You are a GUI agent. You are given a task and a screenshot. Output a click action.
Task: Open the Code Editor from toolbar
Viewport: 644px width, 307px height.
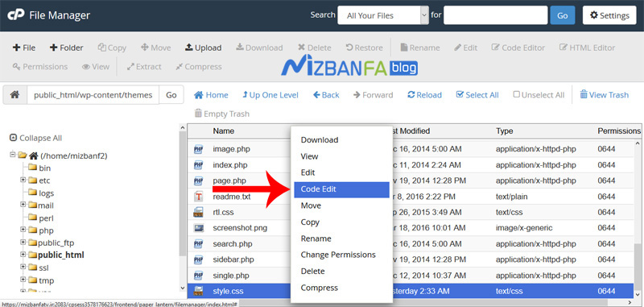point(518,48)
